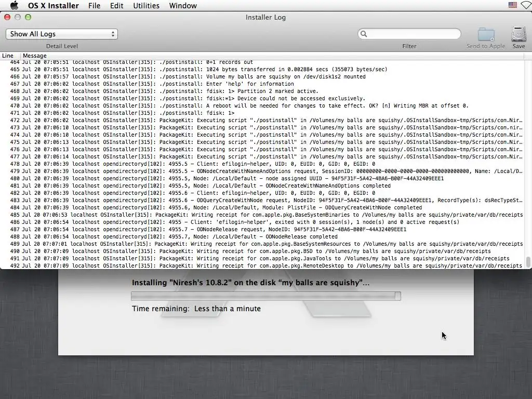The height and width of the screenshot is (399, 532).
Task: Open the Window menu
Action: click(x=183, y=5)
